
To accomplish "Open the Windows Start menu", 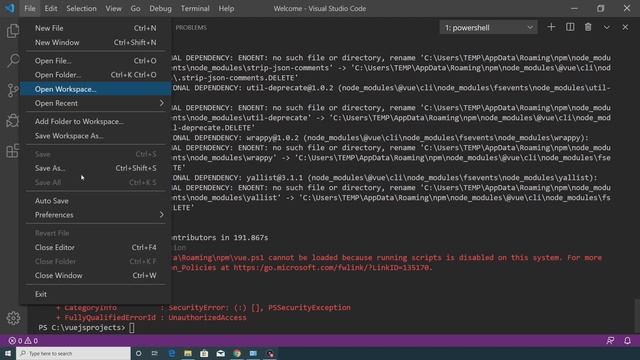I will tap(8, 353).
